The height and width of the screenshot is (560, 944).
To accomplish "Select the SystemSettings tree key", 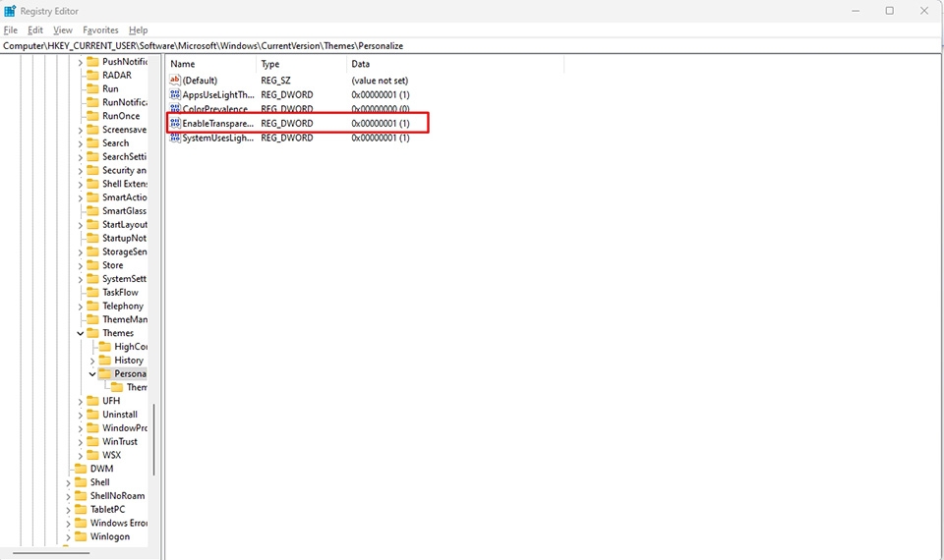I will [x=125, y=278].
